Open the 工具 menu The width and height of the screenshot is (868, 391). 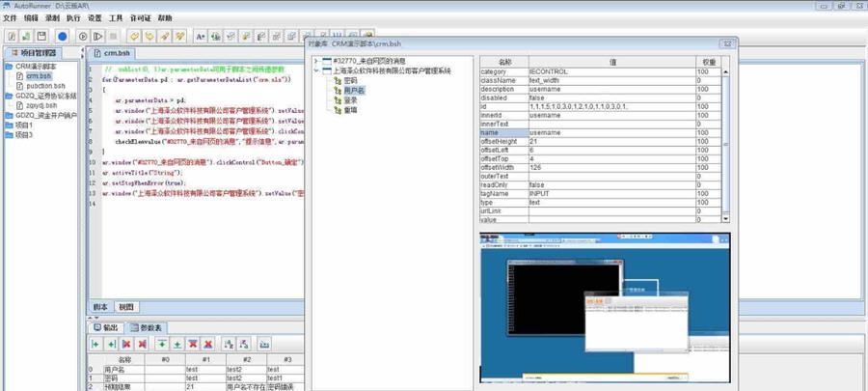click(x=116, y=17)
